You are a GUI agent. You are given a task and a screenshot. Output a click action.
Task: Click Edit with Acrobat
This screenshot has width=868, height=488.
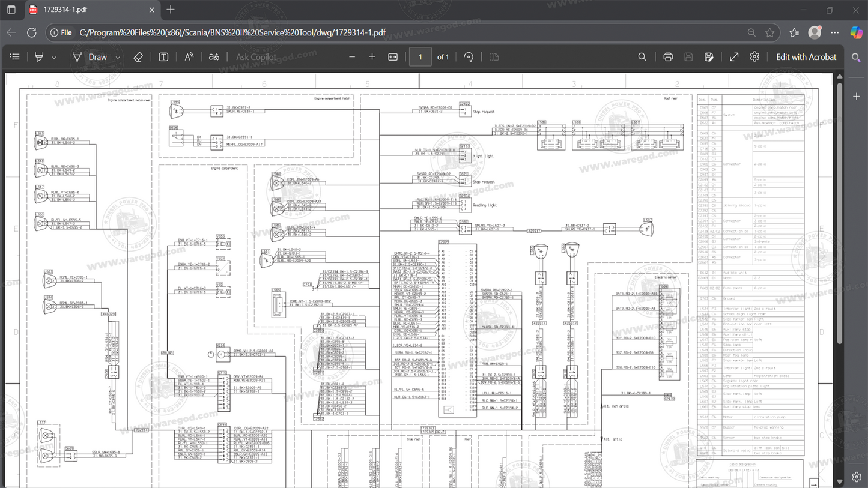(x=806, y=56)
